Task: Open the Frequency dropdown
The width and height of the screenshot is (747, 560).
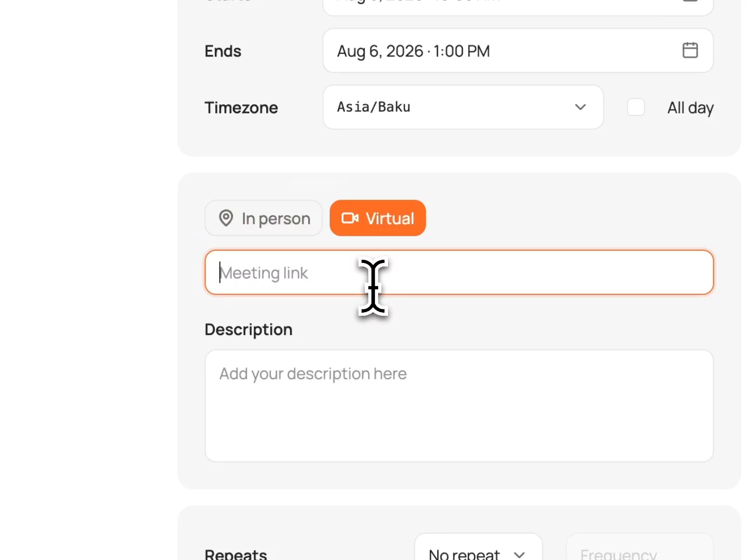Action: [640, 548]
